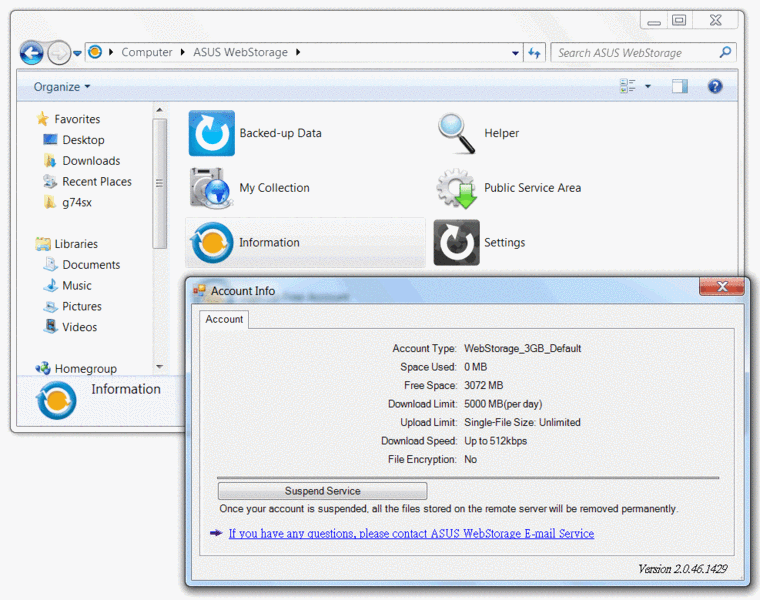The height and width of the screenshot is (600, 760).
Task: Open the Backed-up Data icon
Action: pos(211,133)
